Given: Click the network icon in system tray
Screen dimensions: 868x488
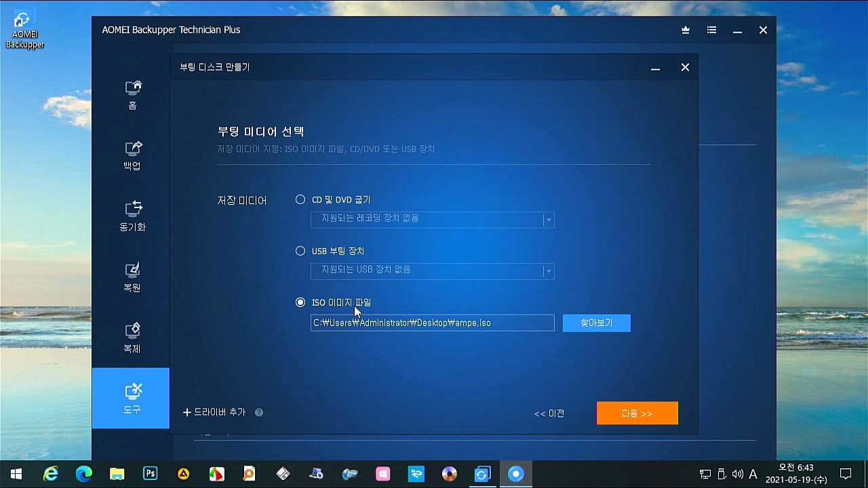Looking at the screenshot, I should 705,474.
